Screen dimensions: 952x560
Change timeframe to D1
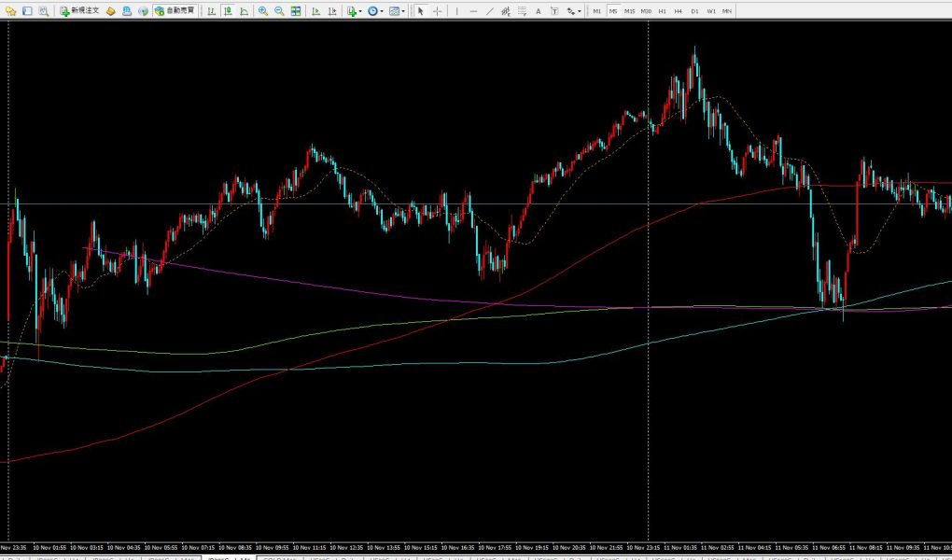coord(694,11)
